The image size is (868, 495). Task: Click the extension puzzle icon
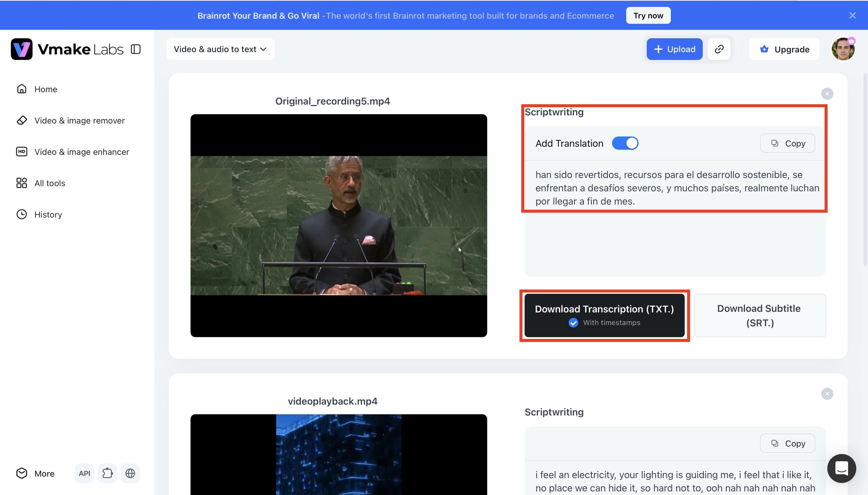pos(107,473)
